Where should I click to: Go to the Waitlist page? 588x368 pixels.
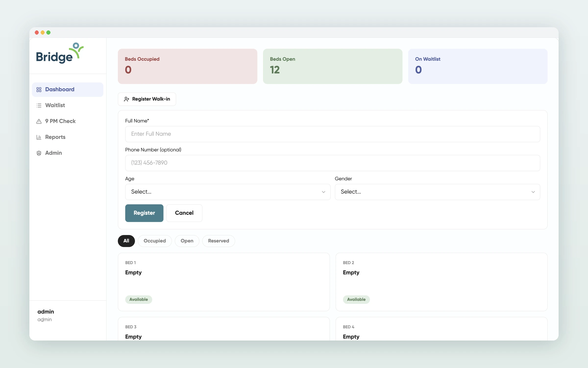pos(68,105)
